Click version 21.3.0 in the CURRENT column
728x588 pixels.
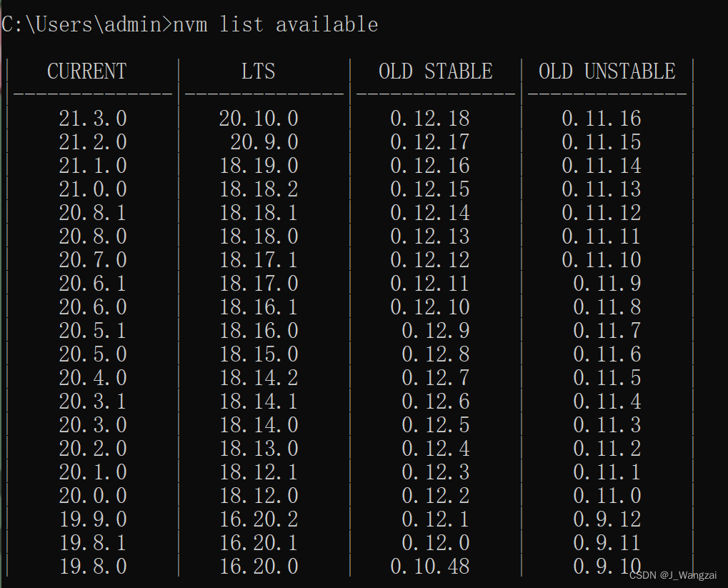tap(93, 119)
